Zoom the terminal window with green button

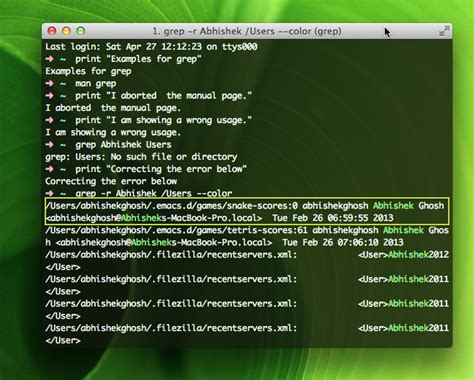tap(81, 31)
